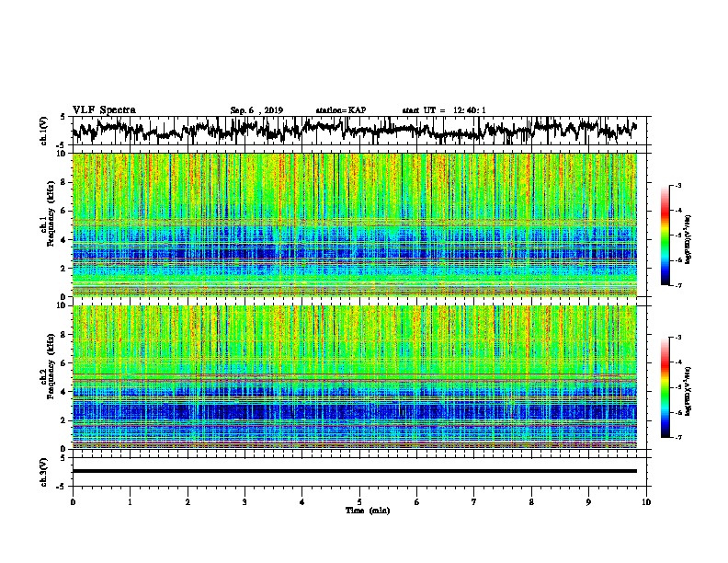
Task: Click the "10" minute tick label on time axis
Action: 646,501
